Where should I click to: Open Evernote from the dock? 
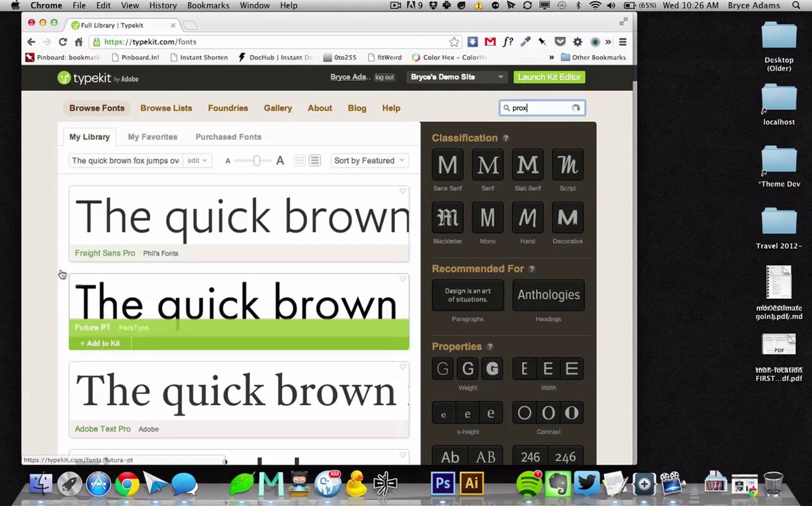pyautogui.click(x=558, y=484)
